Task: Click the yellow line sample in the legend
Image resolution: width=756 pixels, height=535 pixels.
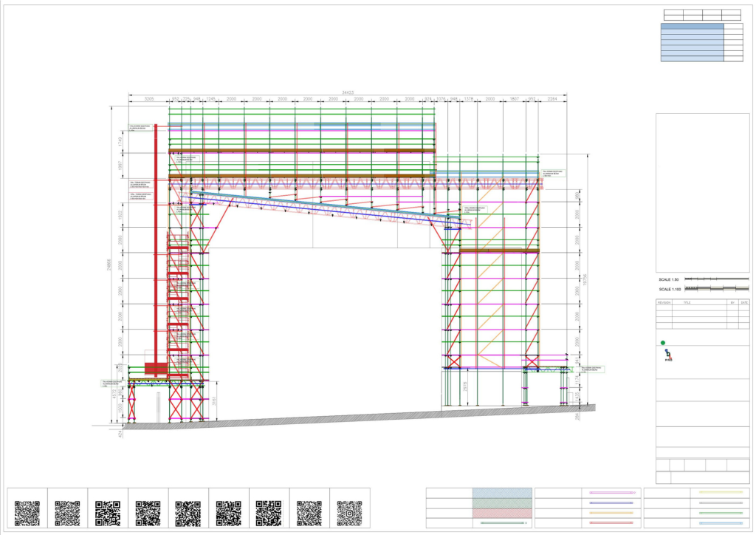Action: point(721,493)
